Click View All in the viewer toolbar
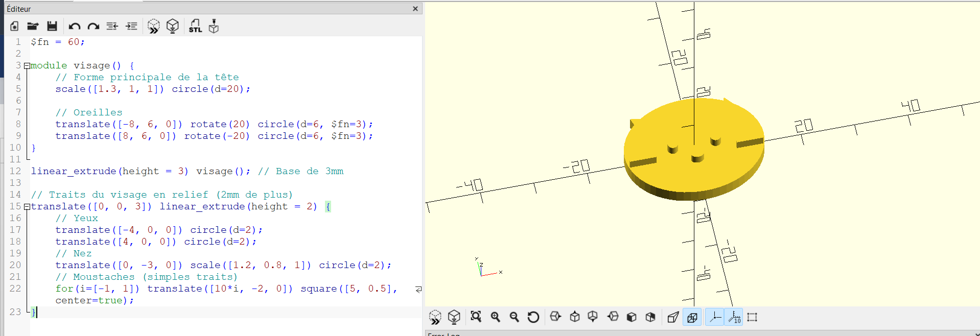980x336 pixels. [476, 317]
